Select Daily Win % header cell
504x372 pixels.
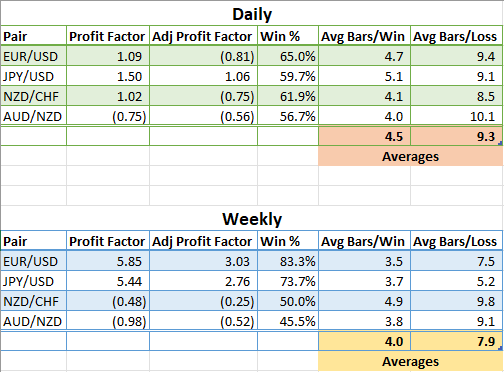[x=288, y=36]
